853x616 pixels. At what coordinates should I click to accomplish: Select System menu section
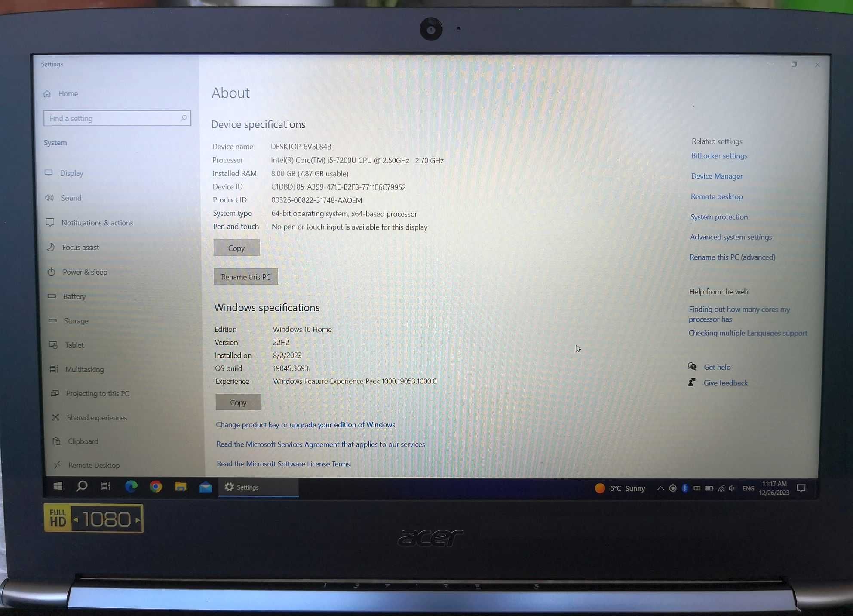coord(55,142)
